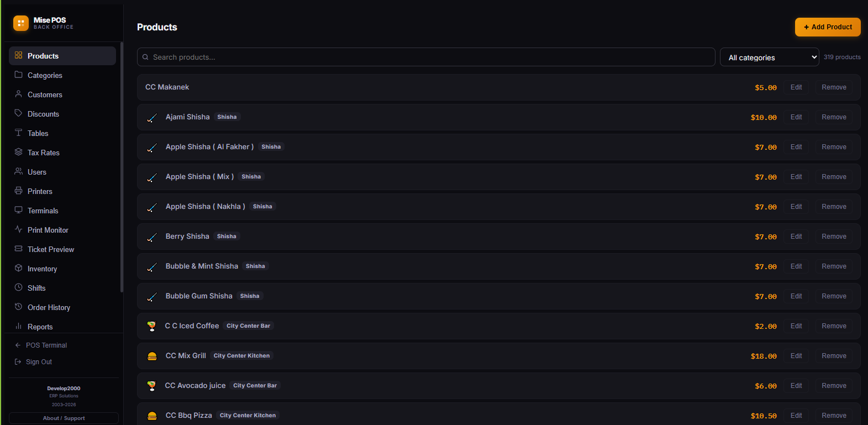
Task: Open Discounts using the tag icon
Action: coord(18,113)
